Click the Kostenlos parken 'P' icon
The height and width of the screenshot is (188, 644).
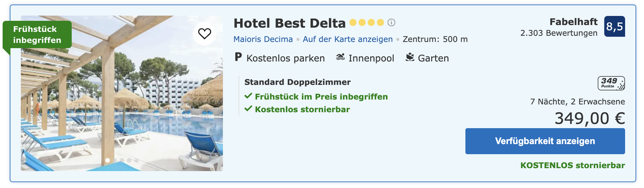click(238, 57)
